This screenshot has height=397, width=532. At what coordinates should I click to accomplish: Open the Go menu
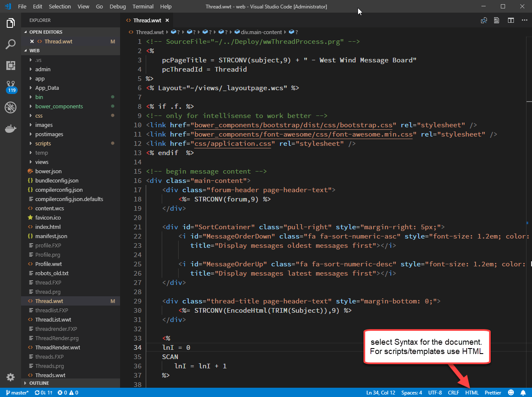pos(99,7)
